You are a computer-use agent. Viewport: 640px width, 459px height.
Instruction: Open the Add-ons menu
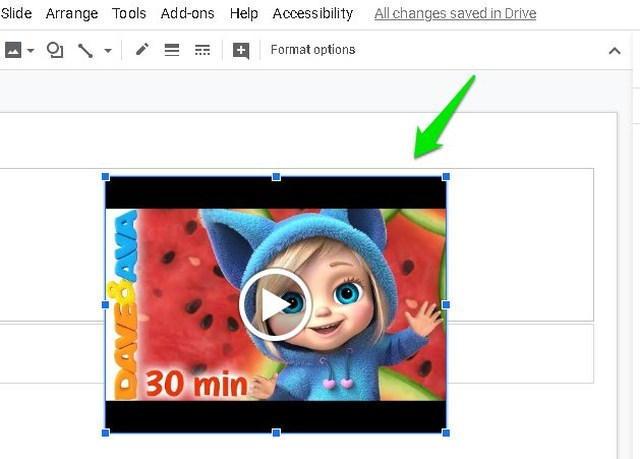coord(187,13)
